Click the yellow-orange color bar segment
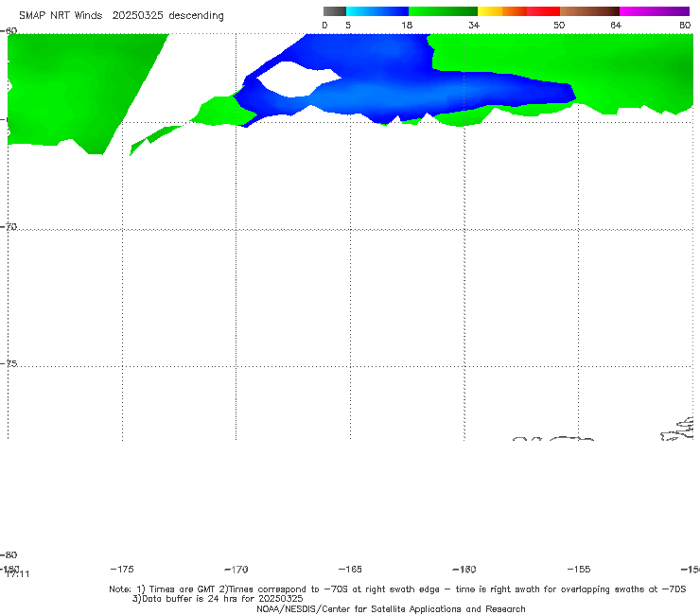The height and width of the screenshot is (615, 700). [x=502, y=11]
